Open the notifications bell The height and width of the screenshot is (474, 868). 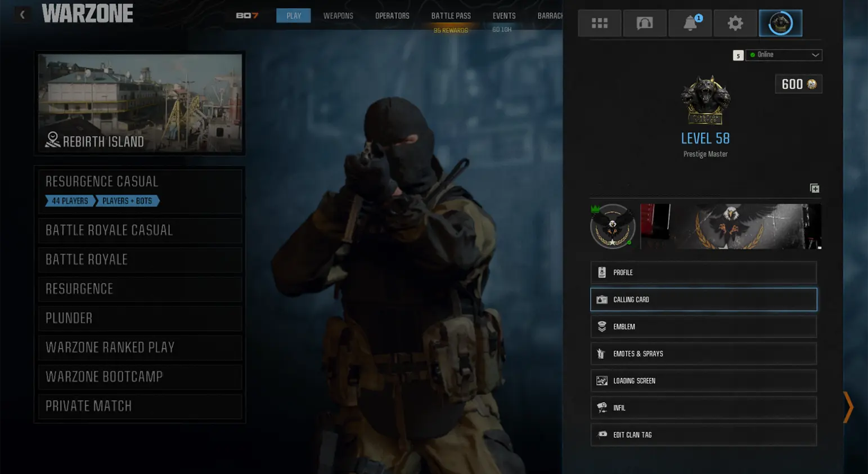pos(690,23)
